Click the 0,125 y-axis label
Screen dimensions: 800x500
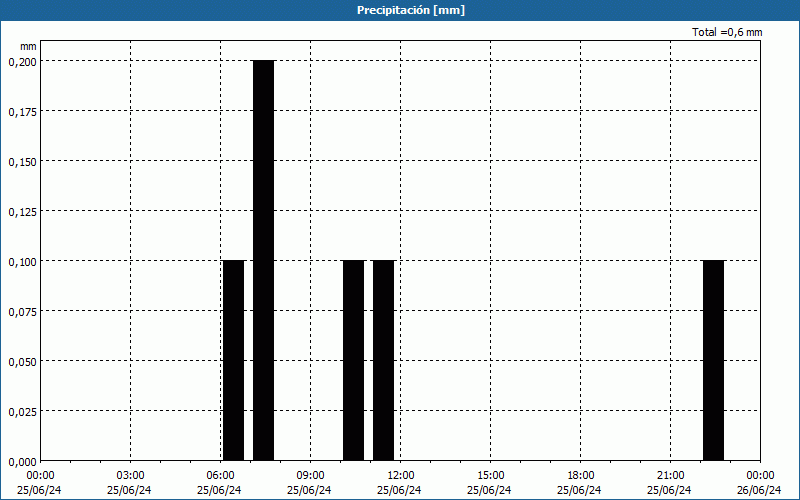pyautogui.click(x=22, y=212)
